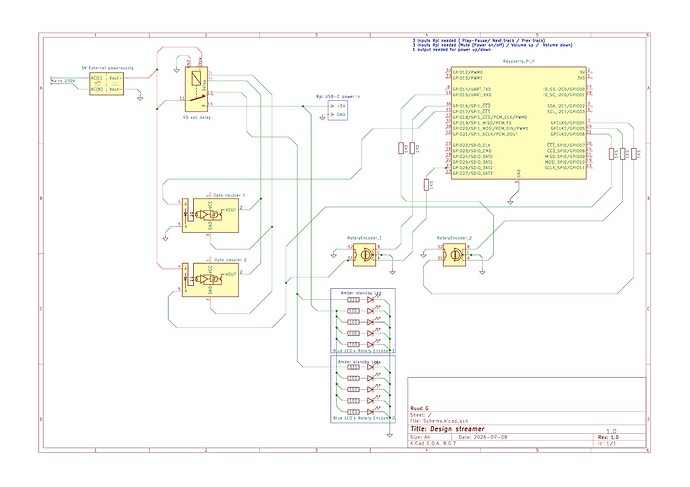Click the "5V External powersupply" label

click(x=107, y=68)
